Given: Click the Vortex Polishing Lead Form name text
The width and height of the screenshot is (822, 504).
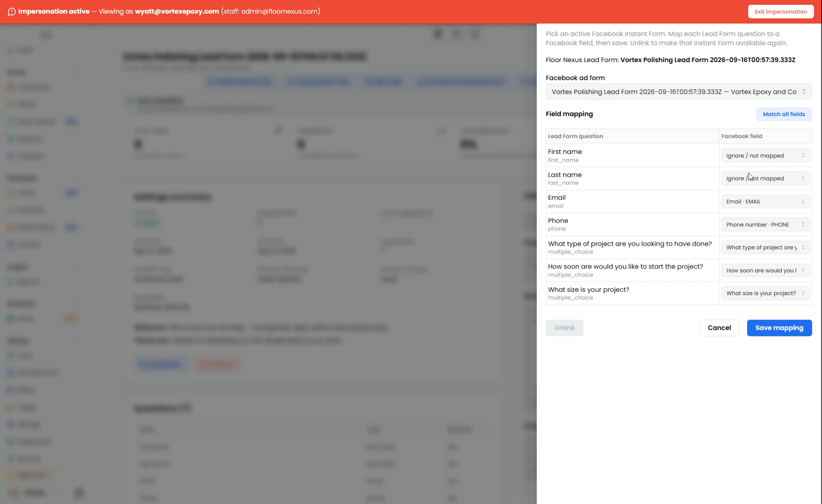Looking at the screenshot, I should tap(708, 60).
